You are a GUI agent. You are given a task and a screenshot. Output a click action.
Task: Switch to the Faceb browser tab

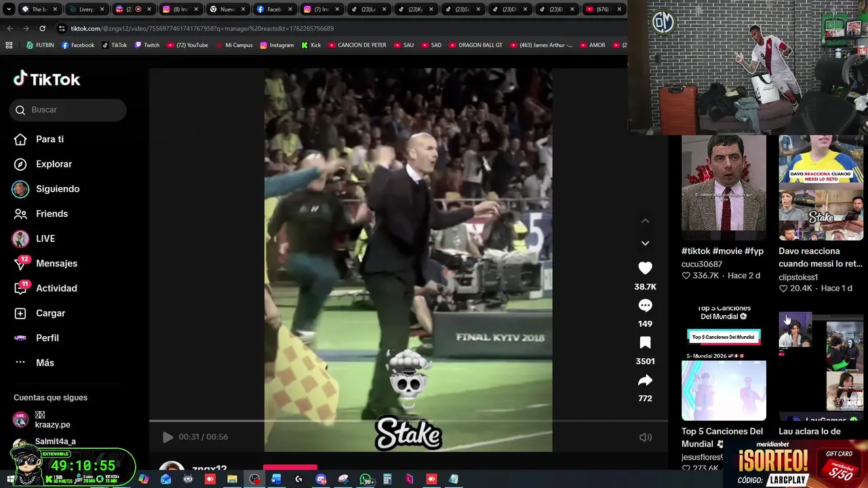(x=274, y=9)
